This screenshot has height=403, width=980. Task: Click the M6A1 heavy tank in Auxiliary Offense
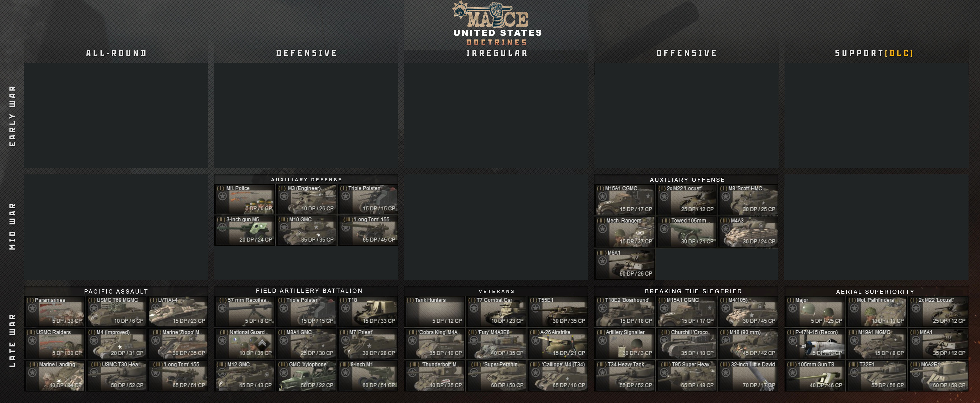(625, 264)
